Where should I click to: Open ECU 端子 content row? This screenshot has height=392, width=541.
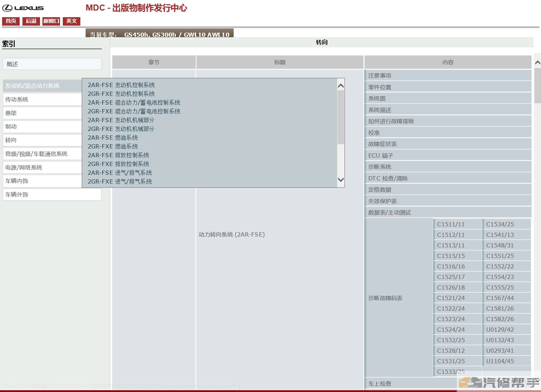pyautogui.click(x=448, y=155)
